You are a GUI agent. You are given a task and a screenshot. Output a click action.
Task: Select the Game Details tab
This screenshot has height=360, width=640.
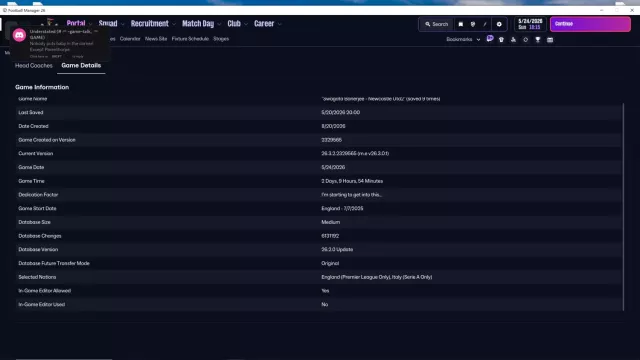pyautogui.click(x=81, y=65)
